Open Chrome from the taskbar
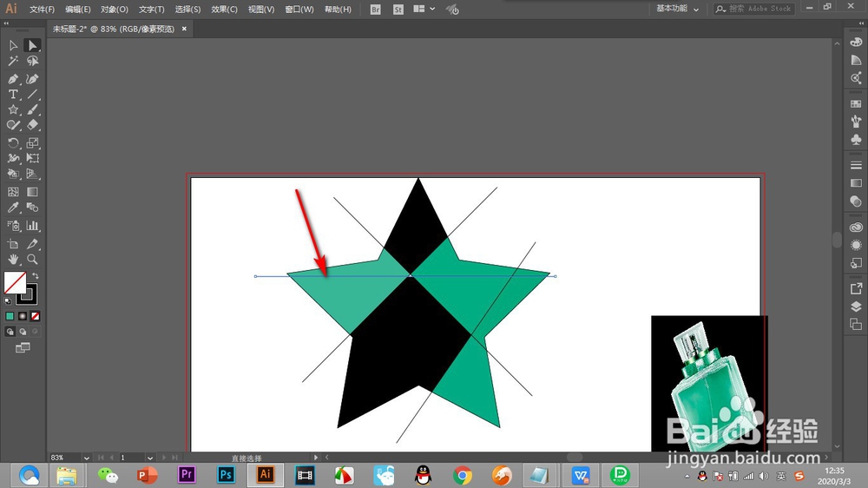 [463, 475]
